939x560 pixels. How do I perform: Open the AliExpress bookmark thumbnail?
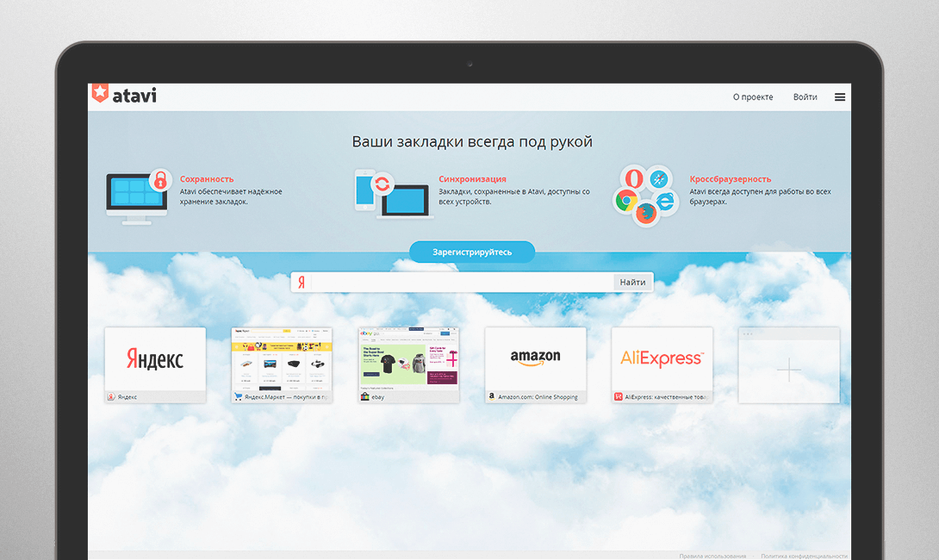[x=662, y=364]
